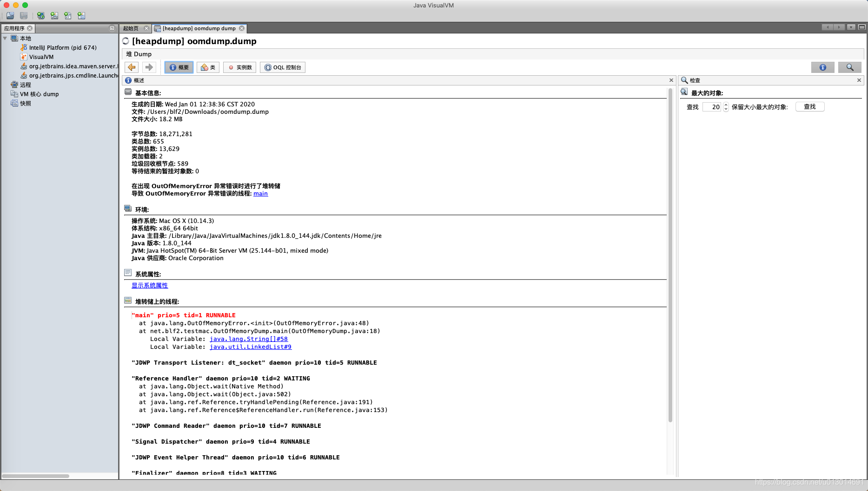Viewport: 868px width, 491px height.
Task: Toggle the blue info panel button at right
Action: tap(823, 67)
